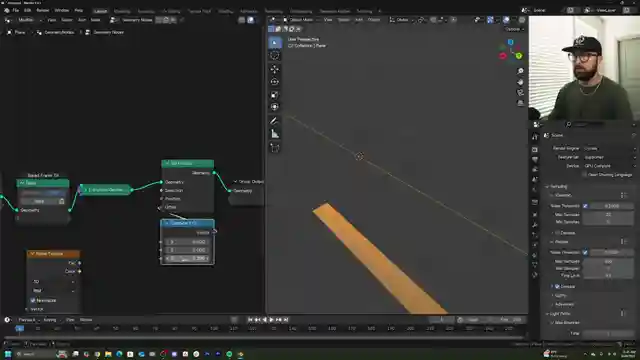Open the 3D dimensions dropdown in Noise Texture

(x=53, y=282)
